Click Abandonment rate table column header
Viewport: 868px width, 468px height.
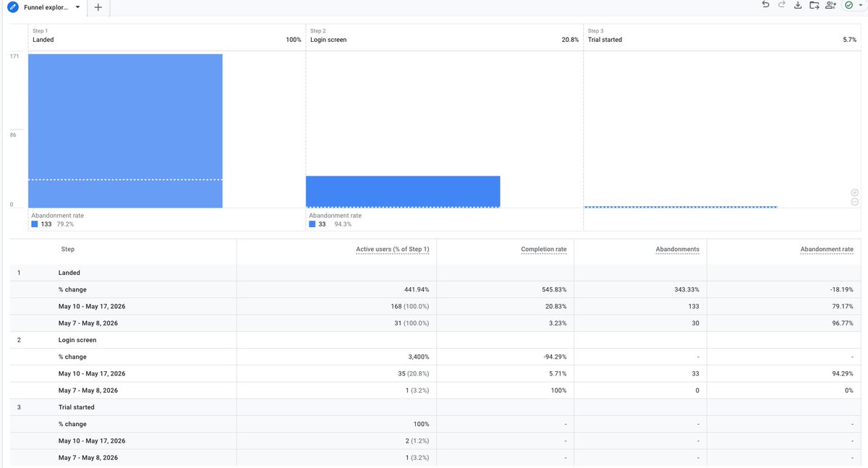pos(827,250)
